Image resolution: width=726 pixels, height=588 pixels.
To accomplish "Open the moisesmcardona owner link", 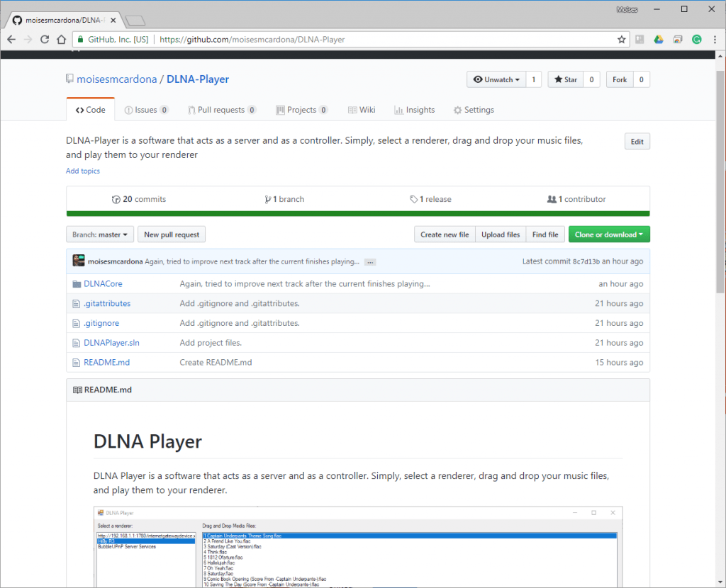I will [x=117, y=79].
